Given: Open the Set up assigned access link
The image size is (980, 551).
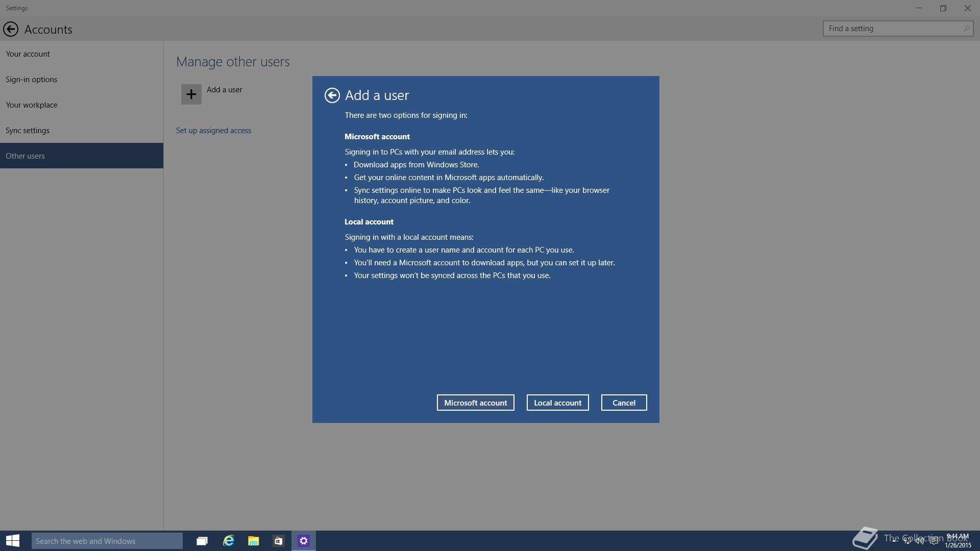Looking at the screenshot, I should [x=214, y=131].
